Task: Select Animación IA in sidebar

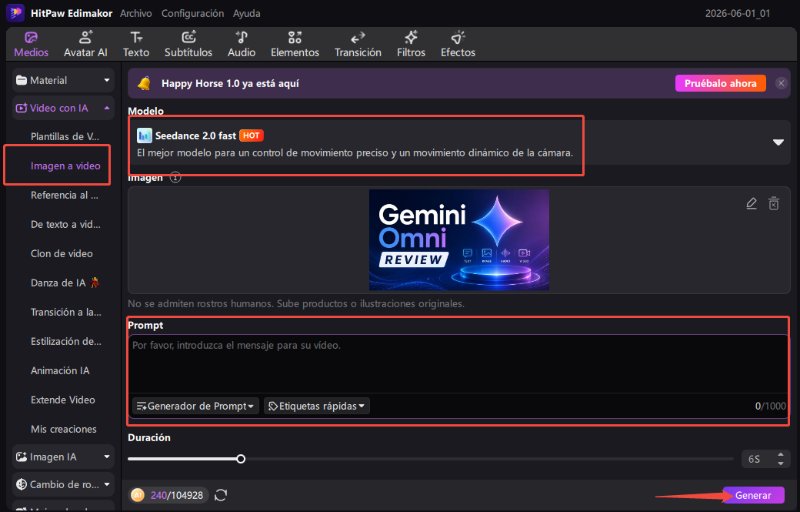Action: coord(60,371)
